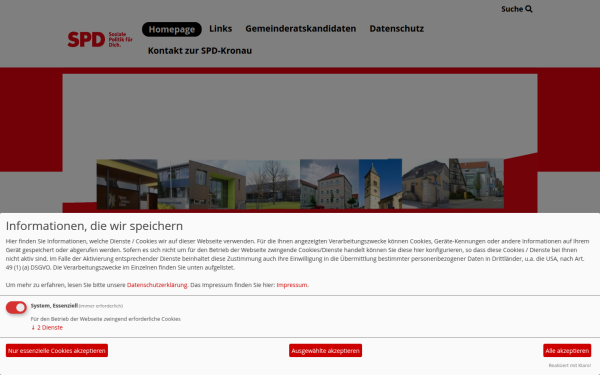Click 'Für den Betrieb der Webseite' description

coord(106,319)
